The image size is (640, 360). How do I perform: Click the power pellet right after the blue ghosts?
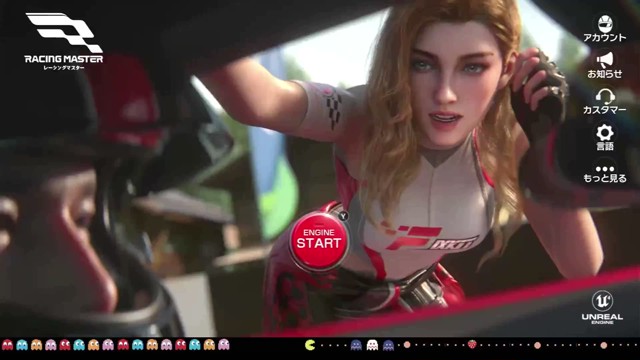tap(407, 345)
